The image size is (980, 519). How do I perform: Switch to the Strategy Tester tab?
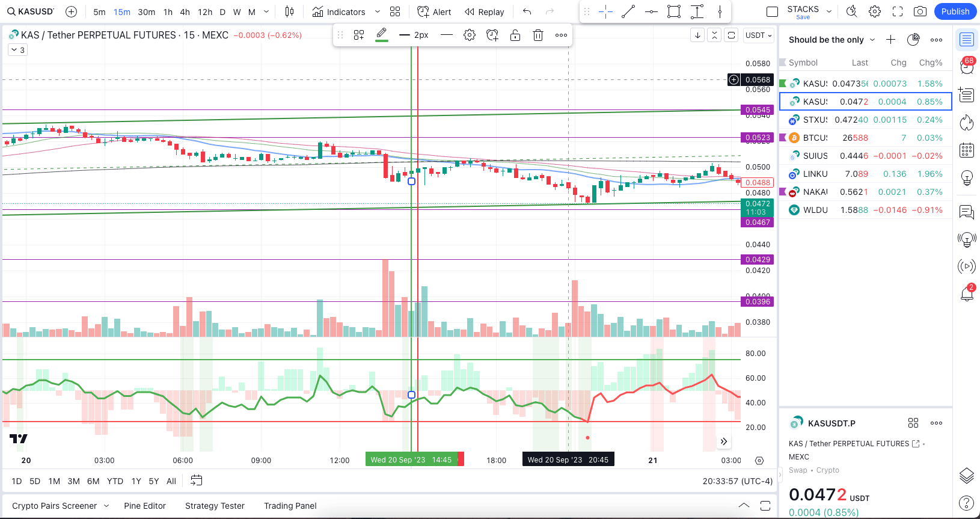coord(215,506)
